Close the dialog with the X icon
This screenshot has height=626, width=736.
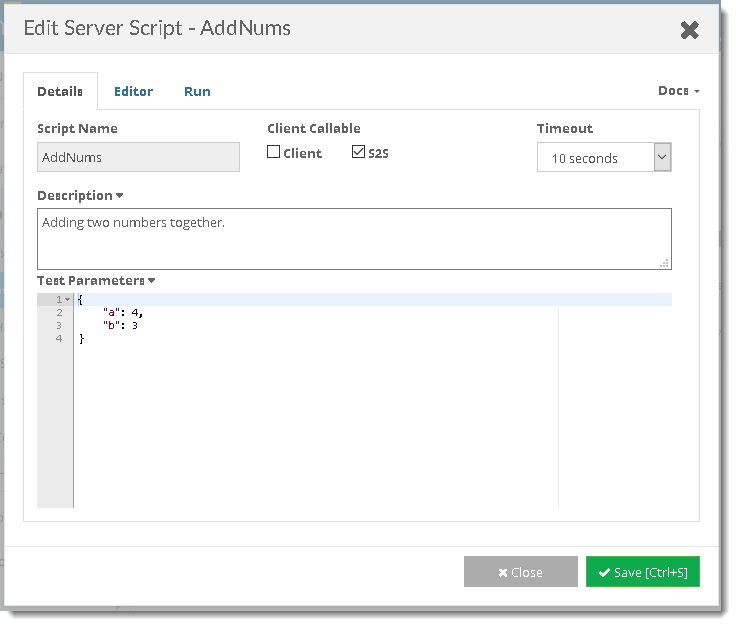(x=689, y=30)
